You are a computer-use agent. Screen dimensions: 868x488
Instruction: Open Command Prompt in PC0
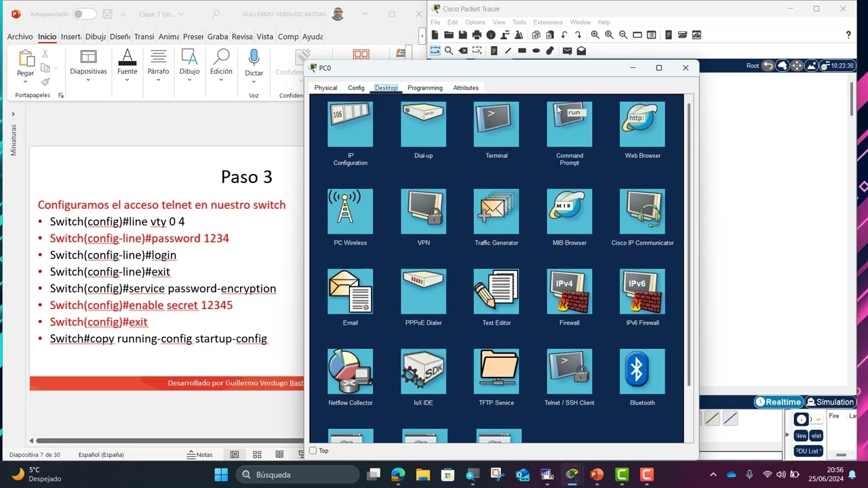(x=570, y=125)
